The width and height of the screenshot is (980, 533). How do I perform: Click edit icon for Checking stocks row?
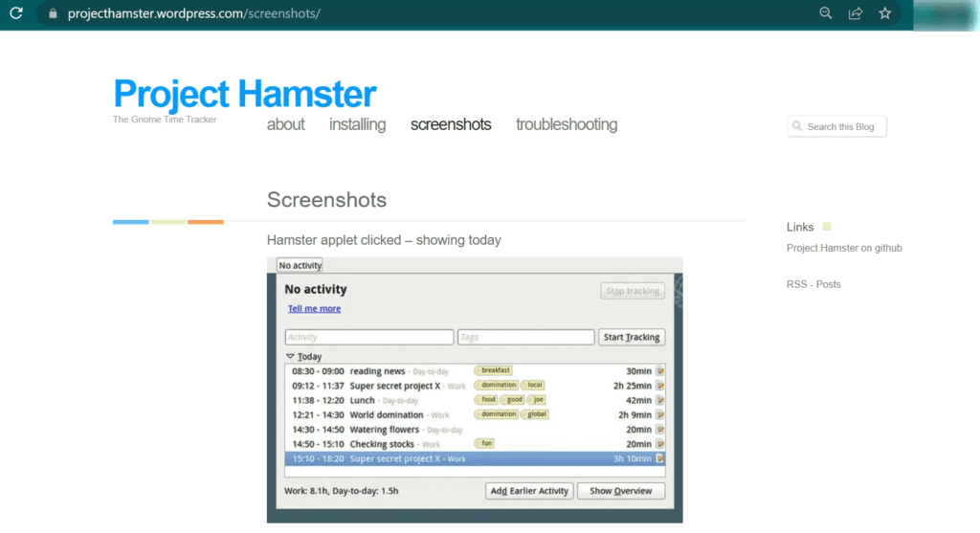click(x=659, y=444)
